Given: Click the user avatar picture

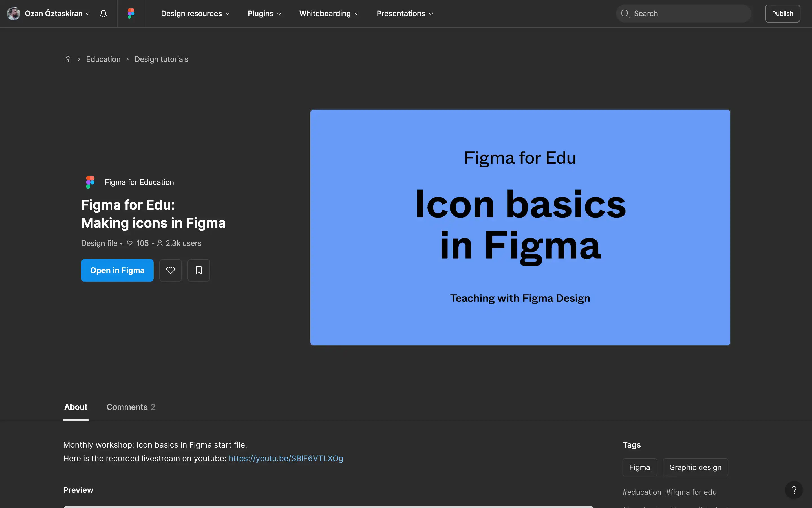Looking at the screenshot, I should pyautogui.click(x=14, y=14).
